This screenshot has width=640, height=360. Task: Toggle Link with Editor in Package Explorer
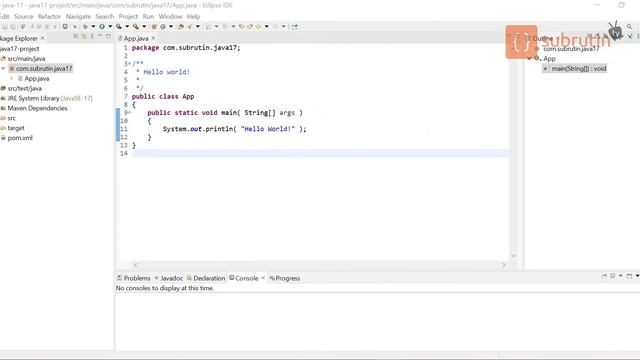(x=84, y=36)
